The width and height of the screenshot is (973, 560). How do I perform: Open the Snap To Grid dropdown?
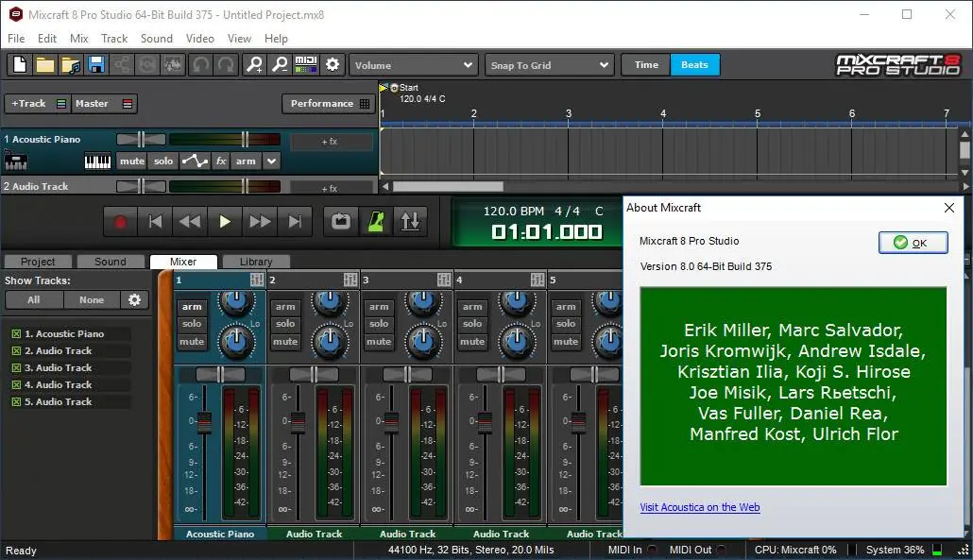(549, 65)
